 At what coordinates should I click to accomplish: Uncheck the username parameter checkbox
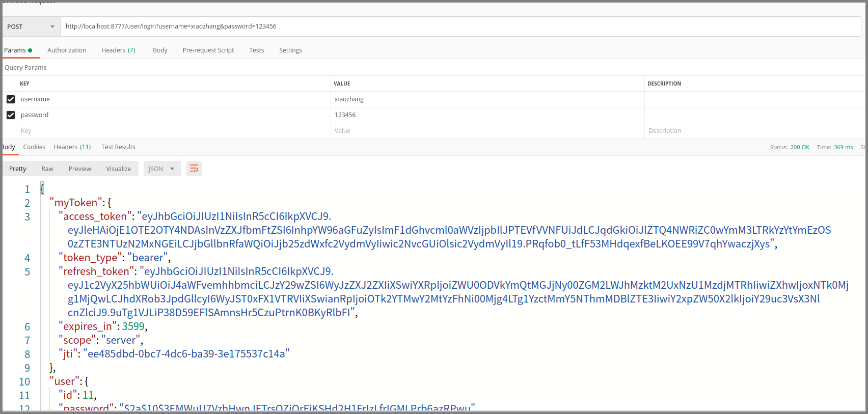11,99
